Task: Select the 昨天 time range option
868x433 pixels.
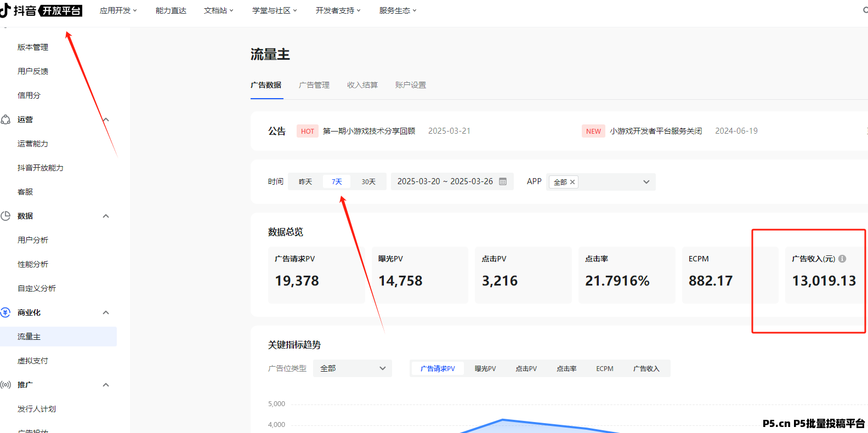Action: pyautogui.click(x=305, y=181)
